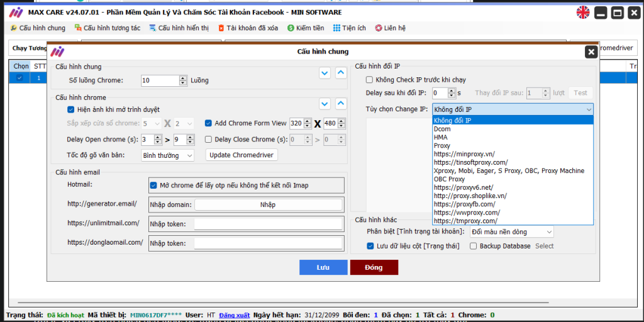Toggle the Chọn checkbox in row 1
Image resolution: width=644 pixels, height=322 pixels.
pyautogui.click(x=19, y=77)
